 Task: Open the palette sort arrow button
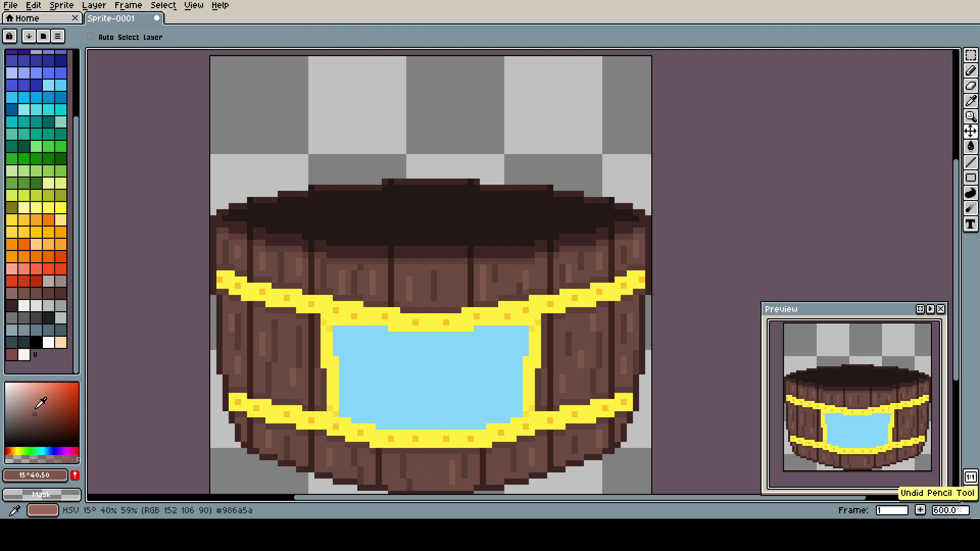click(29, 36)
